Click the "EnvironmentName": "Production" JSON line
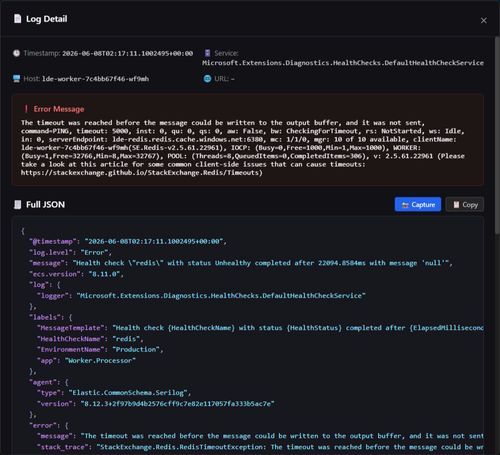This screenshot has height=455, width=500. (x=100, y=350)
